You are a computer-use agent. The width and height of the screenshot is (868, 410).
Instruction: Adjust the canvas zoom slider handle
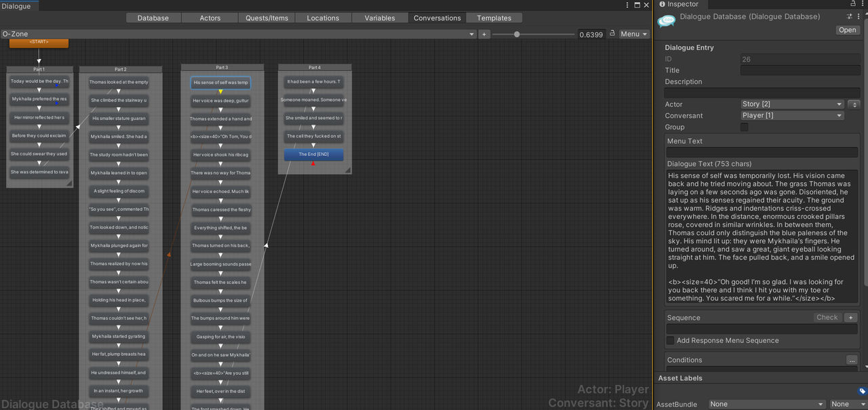(517, 34)
